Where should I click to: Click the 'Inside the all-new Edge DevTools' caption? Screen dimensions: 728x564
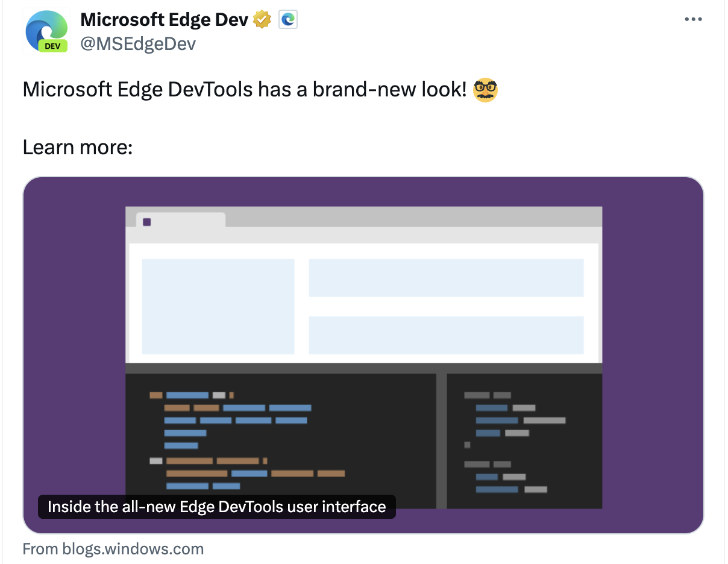pyautogui.click(x=217, y=507)
